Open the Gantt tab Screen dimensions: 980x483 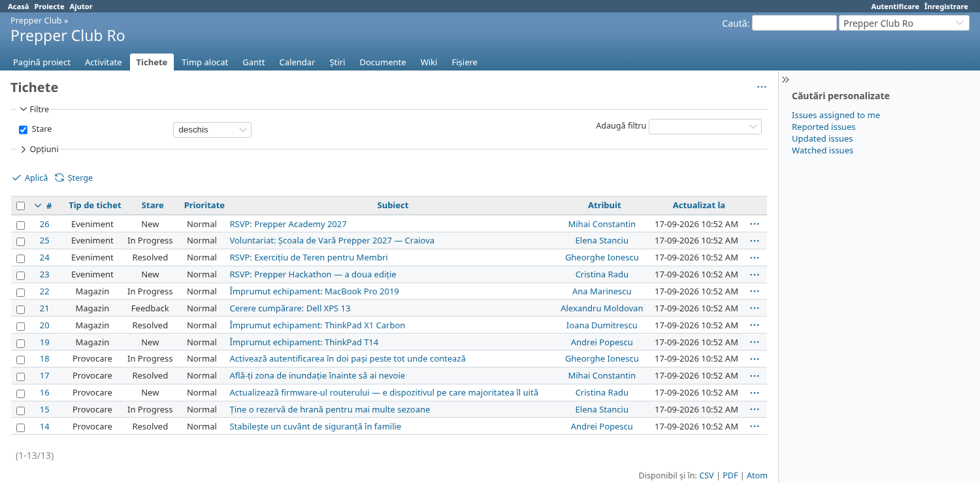pos(253,63)
